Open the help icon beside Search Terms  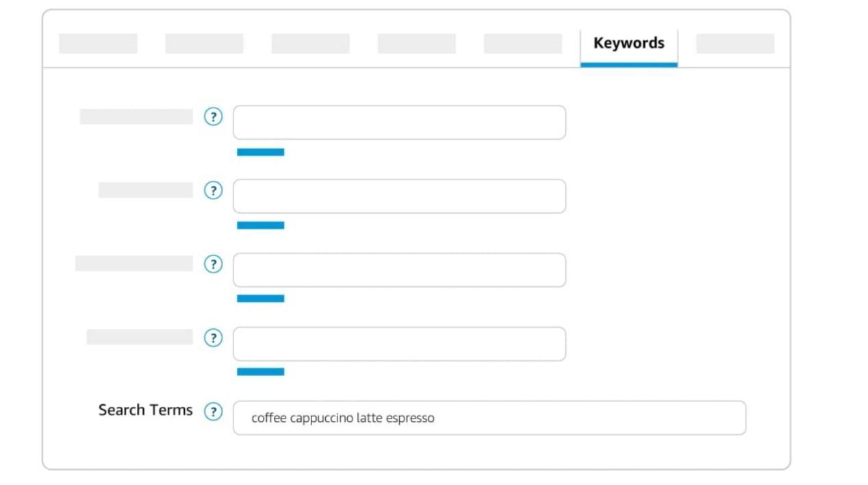(x=214, y=412)
